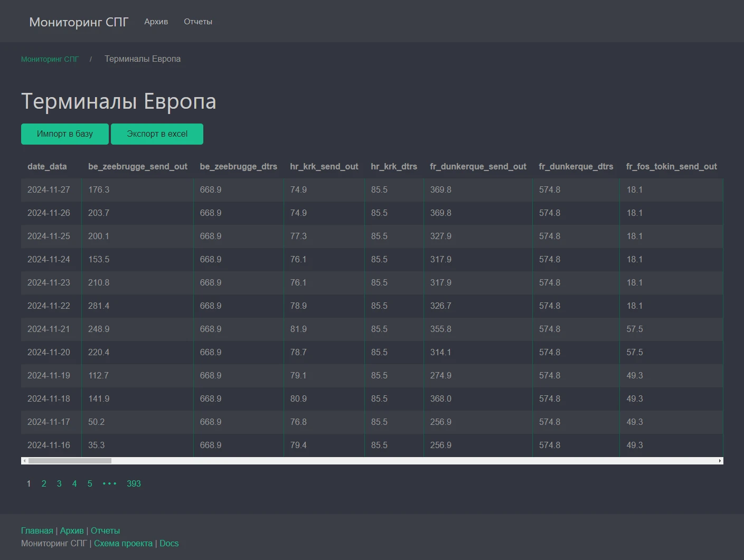Open the Отчеты navigation item
This screenshot has width=744, height=560.
point(197,22)
